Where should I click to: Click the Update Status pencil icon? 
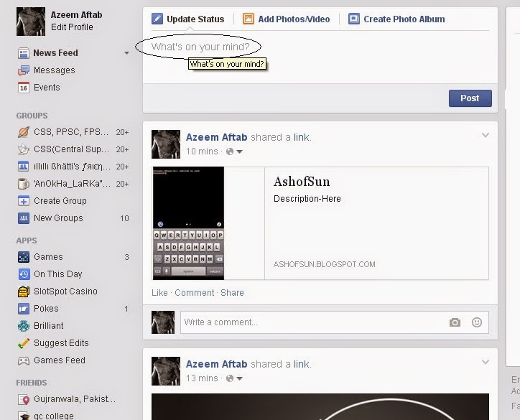(157, 19)
